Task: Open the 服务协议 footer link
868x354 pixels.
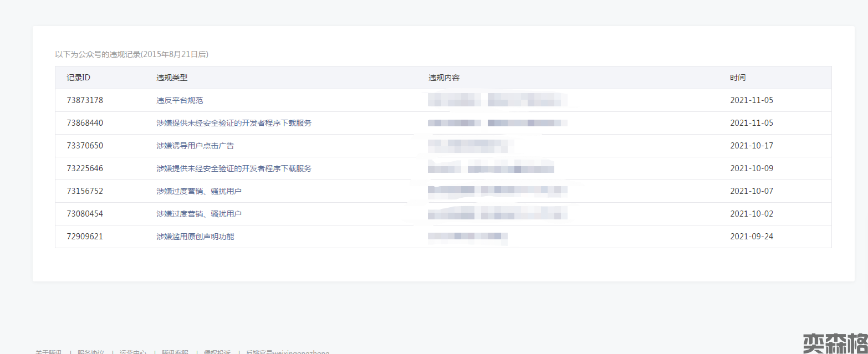Action: (x=91, y=352)
